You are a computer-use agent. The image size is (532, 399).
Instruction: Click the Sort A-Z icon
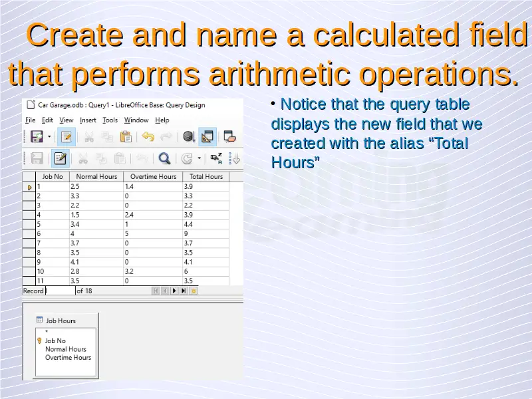[x=216, y=158]
